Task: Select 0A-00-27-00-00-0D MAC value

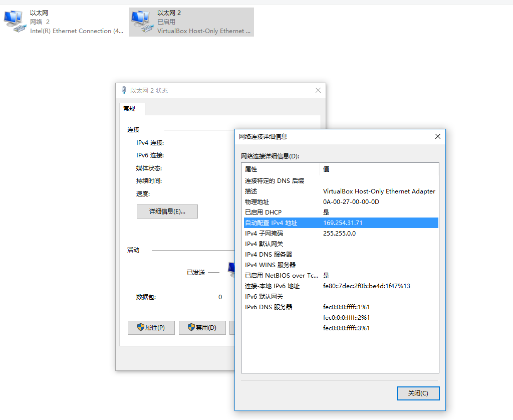Action: 351,202
